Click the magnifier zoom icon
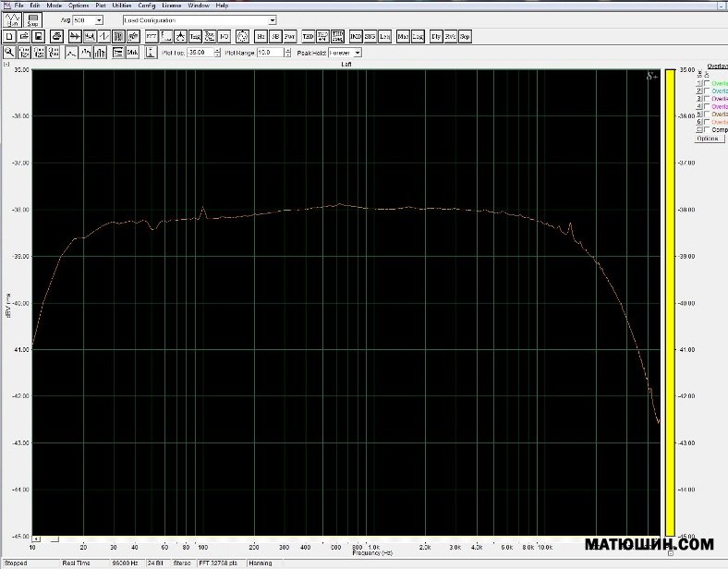 pyautogui.click(x=9, y=53)
